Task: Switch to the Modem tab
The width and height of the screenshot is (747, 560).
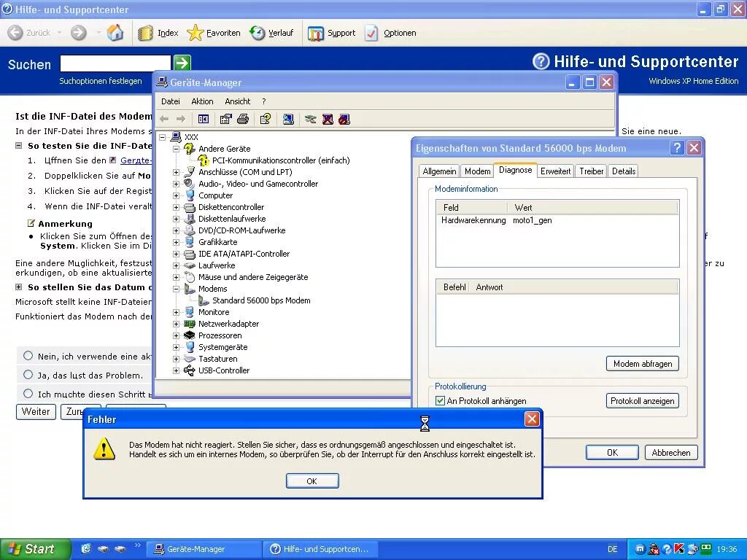Action: [477, 171]
